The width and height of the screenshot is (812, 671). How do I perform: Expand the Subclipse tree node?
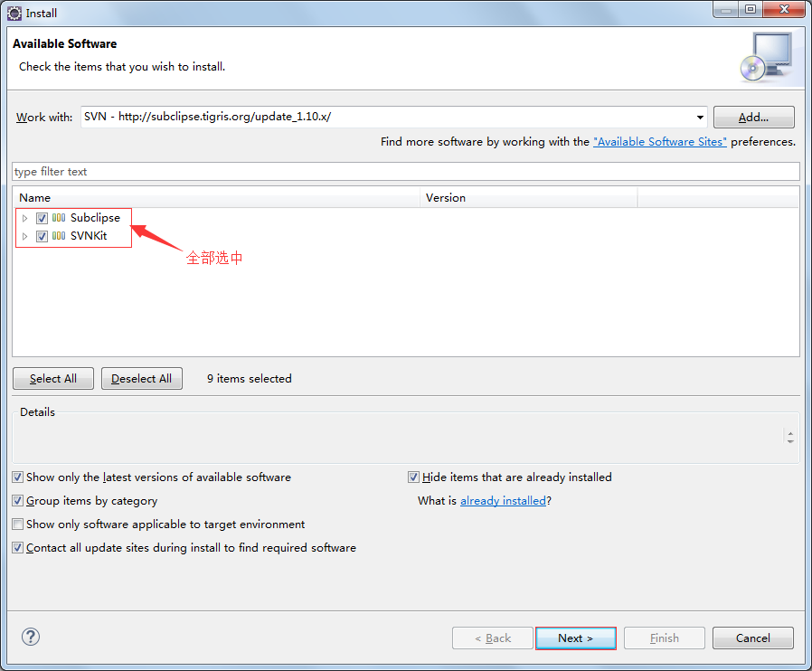pyautogui.click(x=24, y=218)
